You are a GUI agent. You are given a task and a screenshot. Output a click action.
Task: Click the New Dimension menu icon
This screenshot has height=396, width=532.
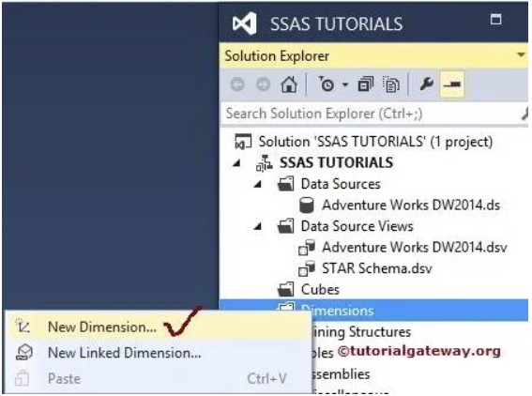point(23,327)
